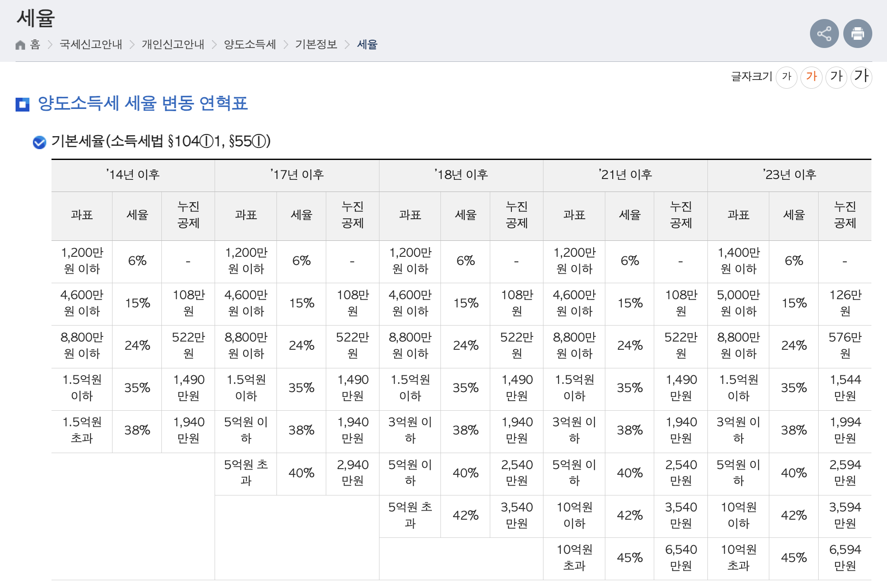The height and width of the screenshot is (588, 887).
Task: Select the large font size 가 button
Action: 836,77
